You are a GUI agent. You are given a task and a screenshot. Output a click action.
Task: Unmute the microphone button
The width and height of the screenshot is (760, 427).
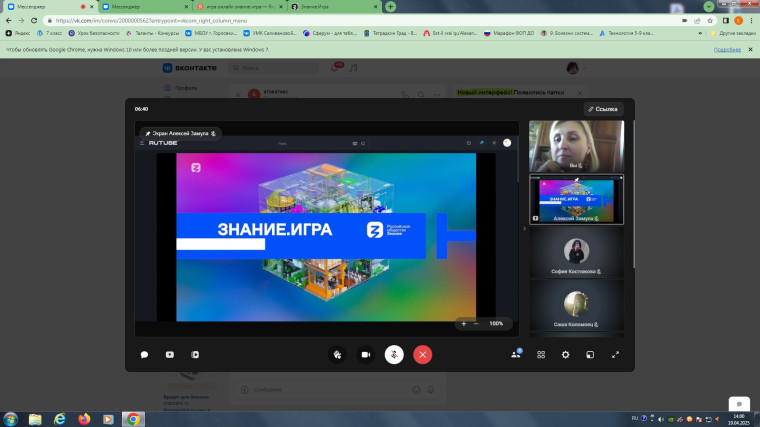[x=394, y=355]
